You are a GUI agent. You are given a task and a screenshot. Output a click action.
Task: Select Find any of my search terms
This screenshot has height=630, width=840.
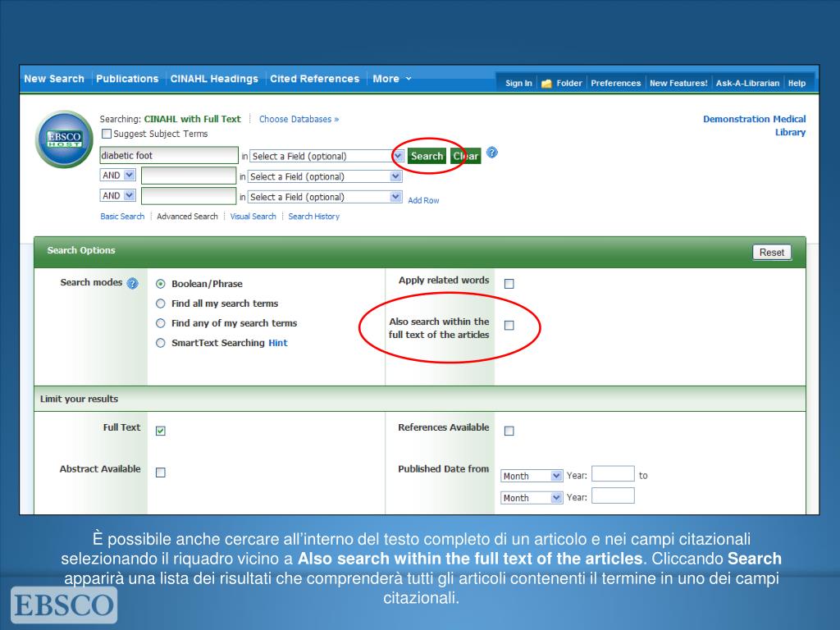tap(160, 323)
